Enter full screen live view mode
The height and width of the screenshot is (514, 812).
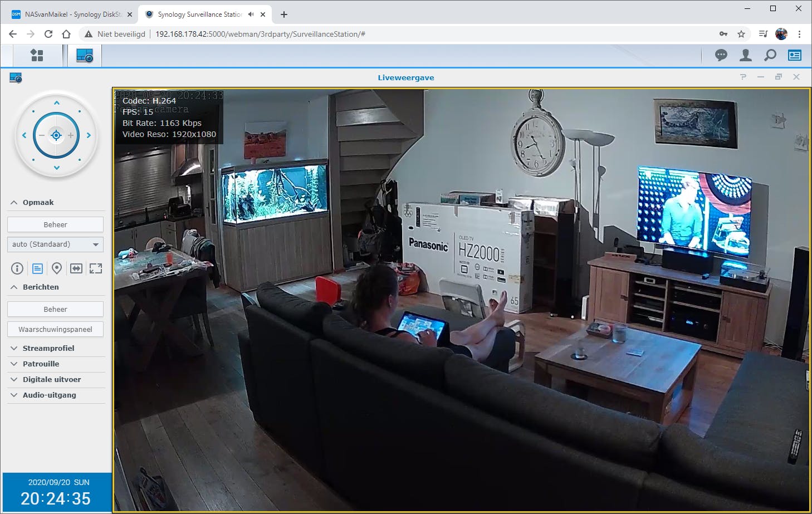96,268
